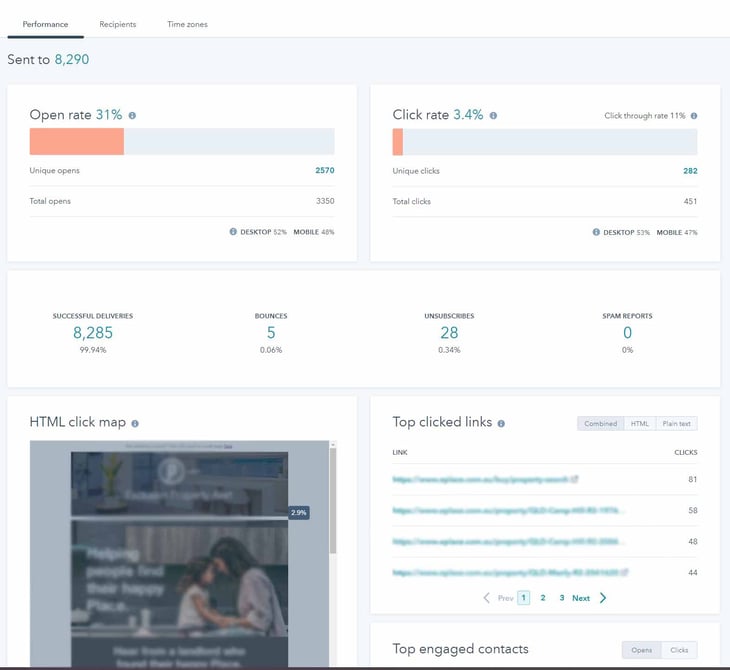Go to previous page with left chevron
This screenshot has width=730, height=670.
[x=487, y=598]
